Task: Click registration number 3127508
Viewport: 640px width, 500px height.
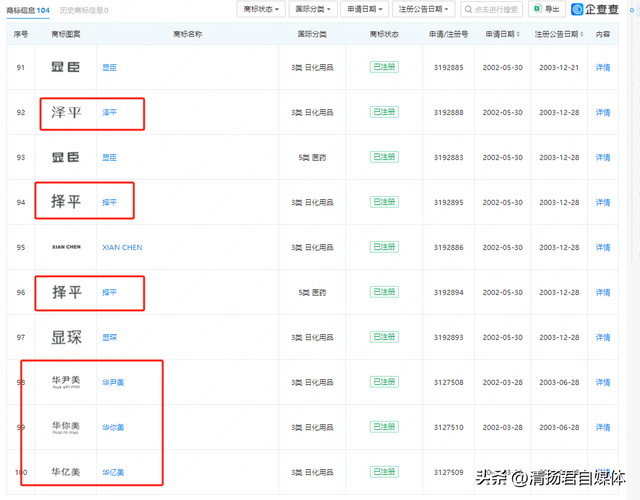Action: 449,382
